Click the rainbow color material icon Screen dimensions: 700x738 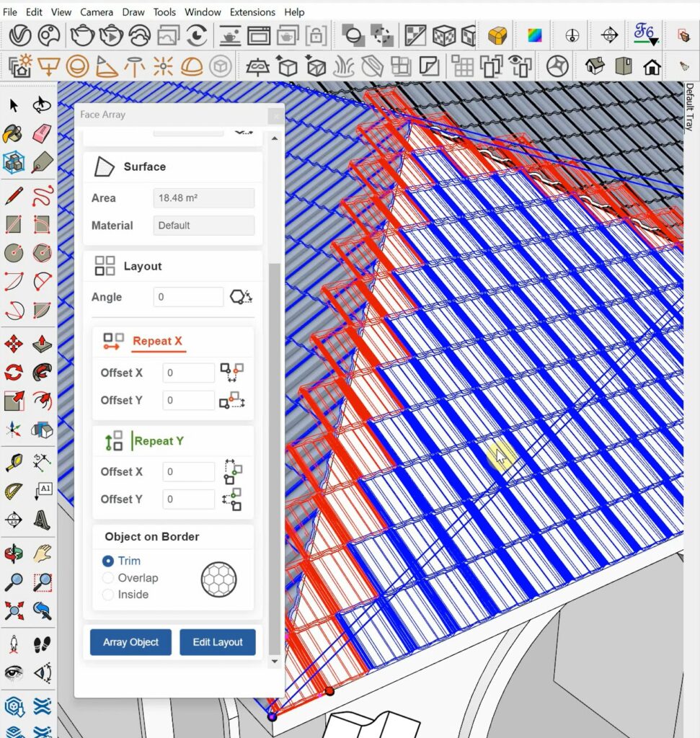(535, 35)
